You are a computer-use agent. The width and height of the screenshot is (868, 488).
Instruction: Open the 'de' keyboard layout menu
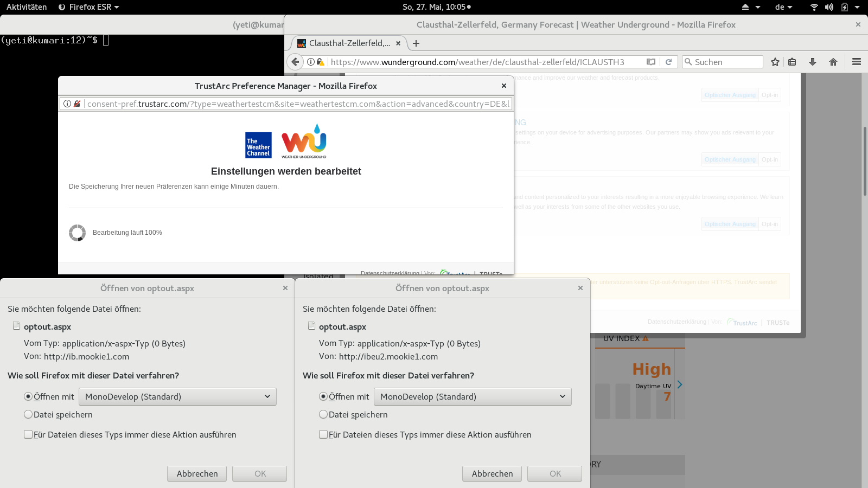point(783,7)
